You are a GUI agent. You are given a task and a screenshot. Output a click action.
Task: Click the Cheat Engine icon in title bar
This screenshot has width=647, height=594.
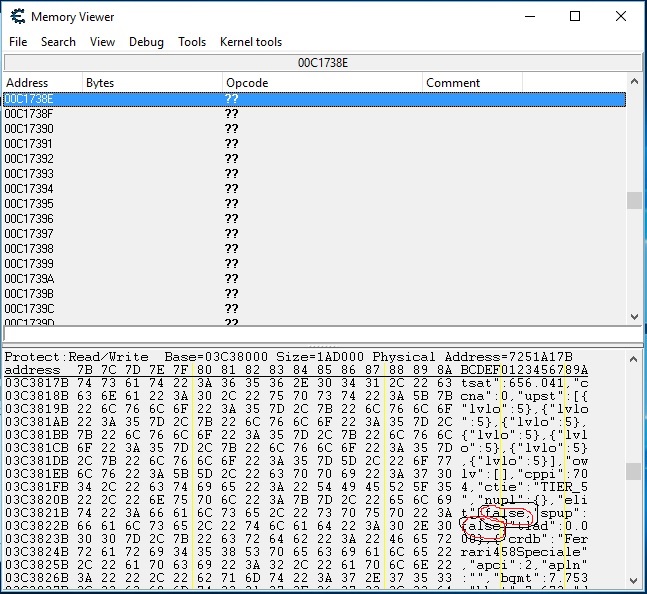click(16, 17)
